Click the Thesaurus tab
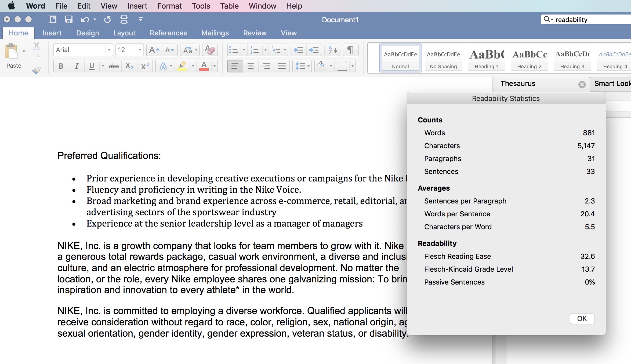 click(519, 83)
